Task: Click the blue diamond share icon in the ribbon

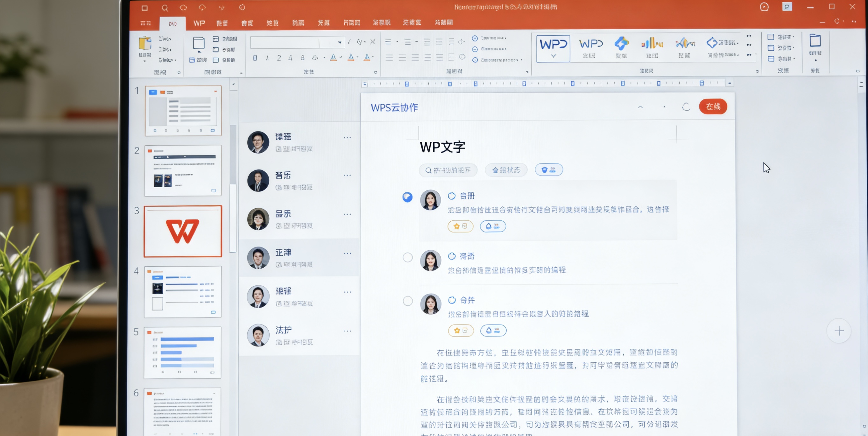Action: 712,43
